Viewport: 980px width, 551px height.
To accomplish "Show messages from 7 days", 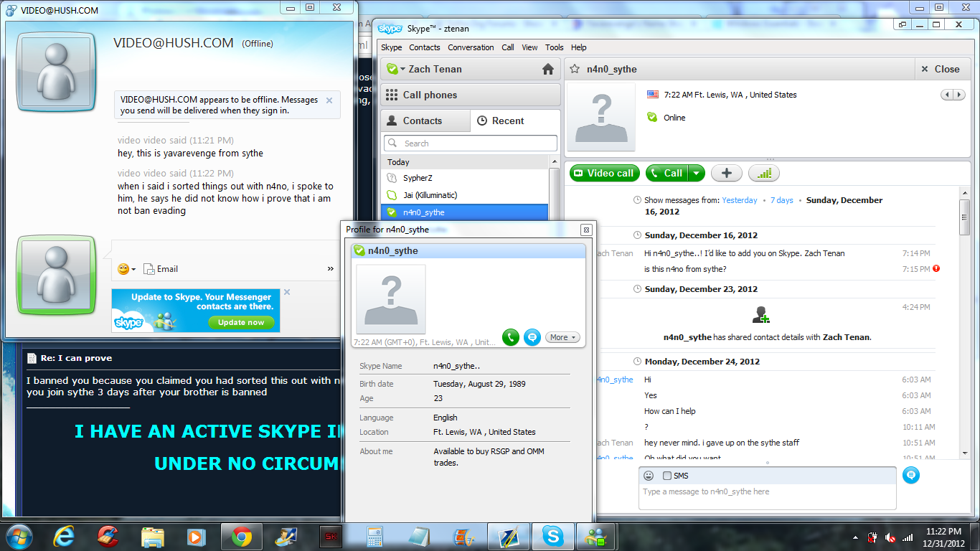I will (x=782, y=200).
